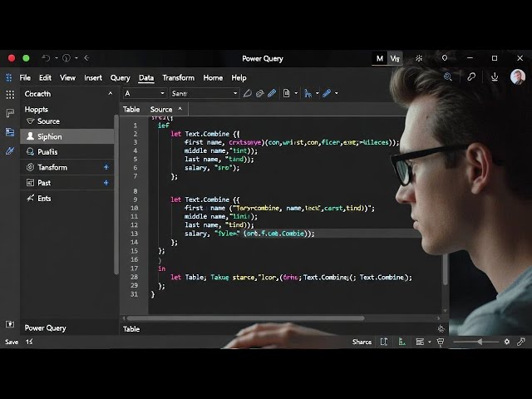Open the dotted grid launcher in sidebar
Image resolution: width=532 pixels, height=399 pixels.
coord(10,95)
